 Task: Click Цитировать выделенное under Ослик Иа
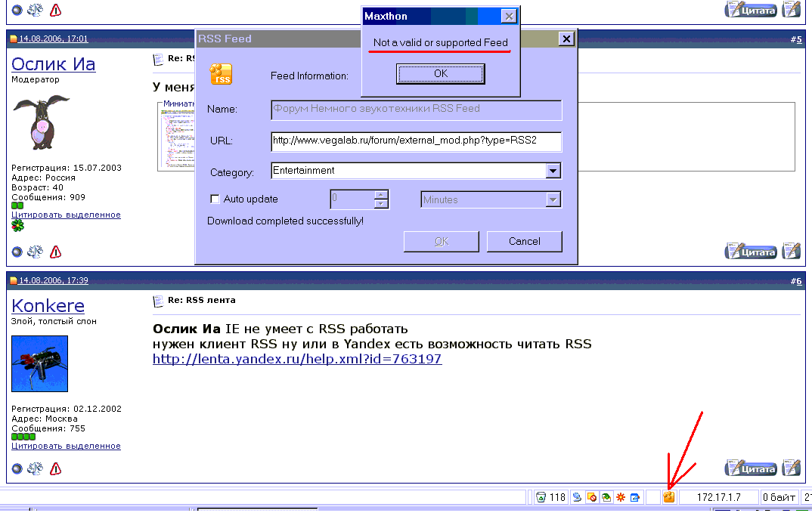tap(66, 215)
